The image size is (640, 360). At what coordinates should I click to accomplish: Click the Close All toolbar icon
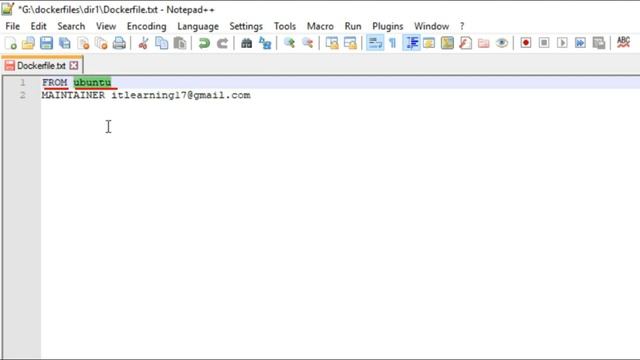[101, 43]
